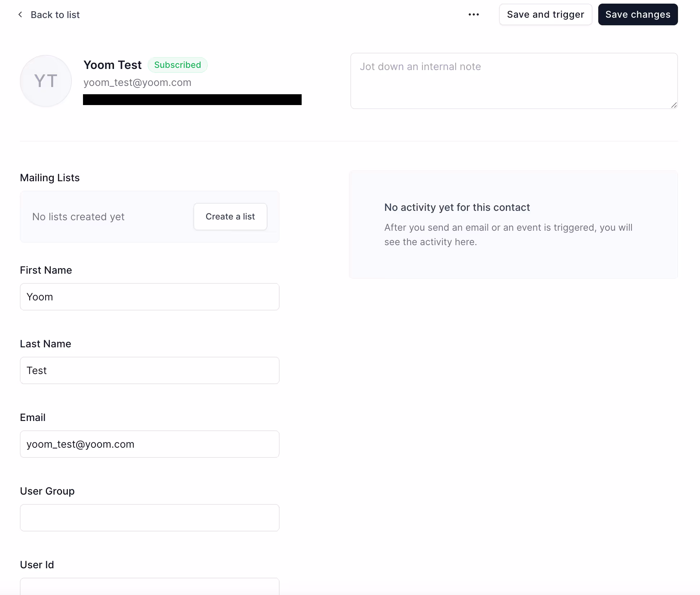The width and height of the screenshot is (700, 595).
Task: Click the Back to list link
Action: pyautogui.click(x=55, y=15)
